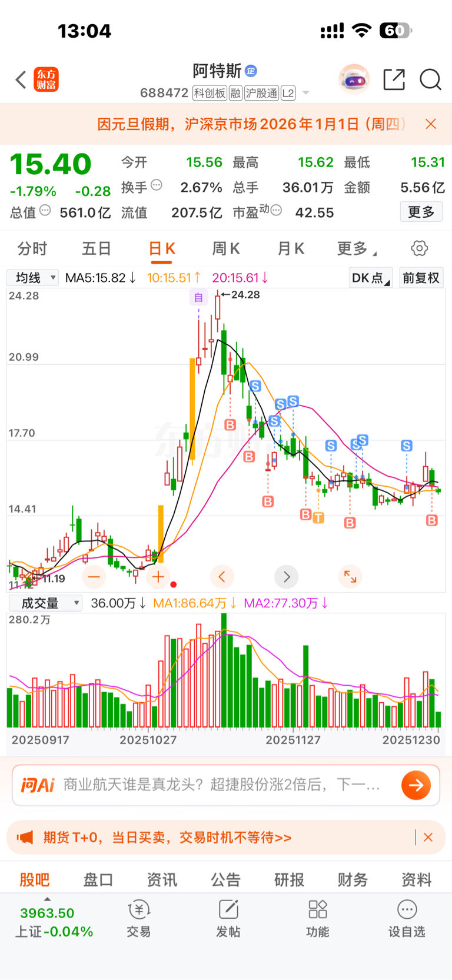Tap the MA5:15.82 moving average value
This screenshot has height=980, width=452.
pos(101,278)
